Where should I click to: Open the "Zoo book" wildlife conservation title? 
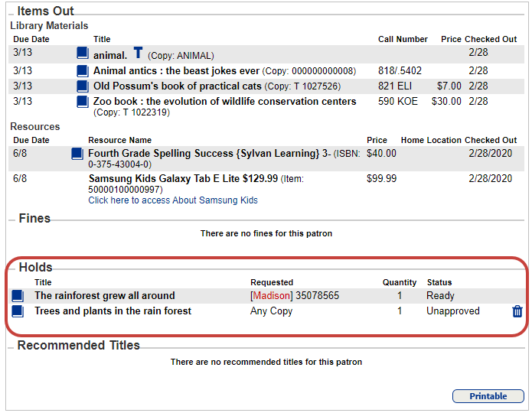tap(224, 101)
